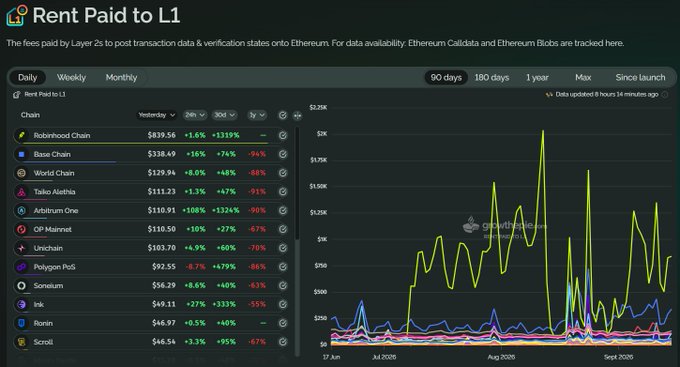Screen dimensions: 680x367
Task: Toggle Base Chain chart visibility checkmark
Action: pyautogui.click(x=283, y=154)
